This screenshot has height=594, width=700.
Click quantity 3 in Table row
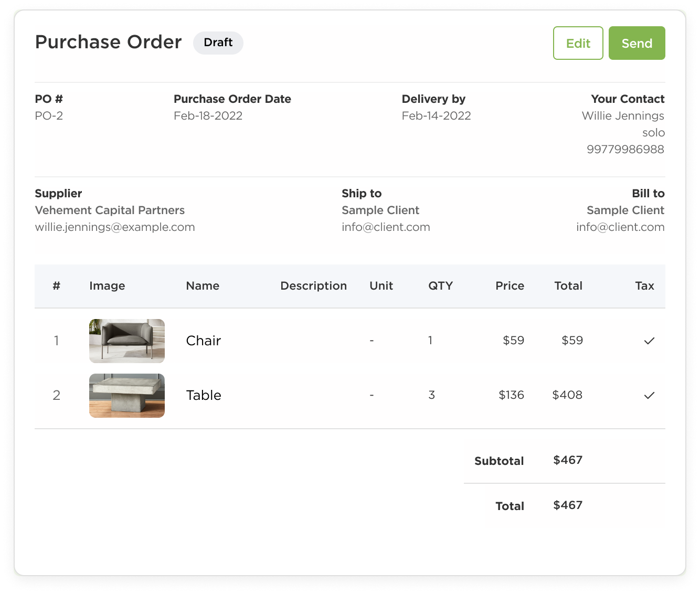point(431,395)
